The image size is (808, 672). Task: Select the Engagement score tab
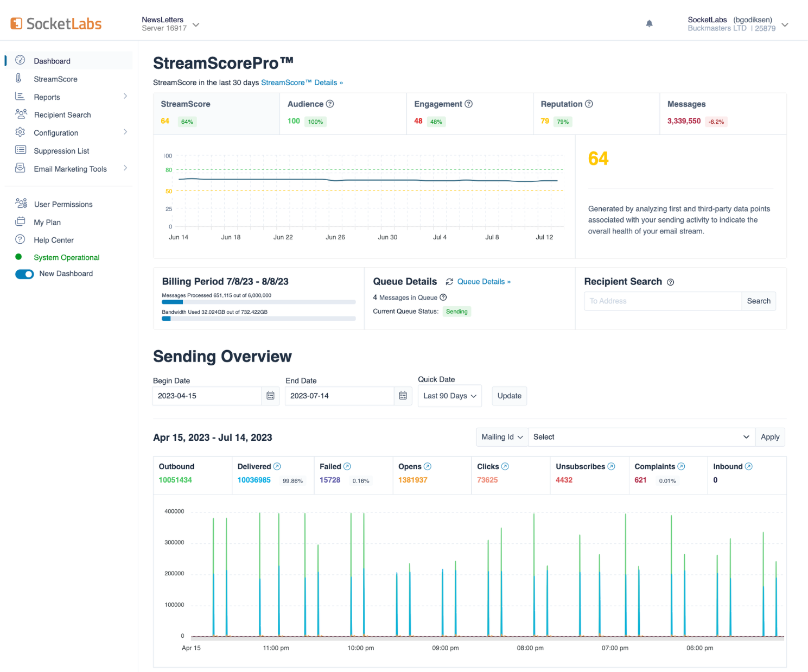click(x=470, y=113)
